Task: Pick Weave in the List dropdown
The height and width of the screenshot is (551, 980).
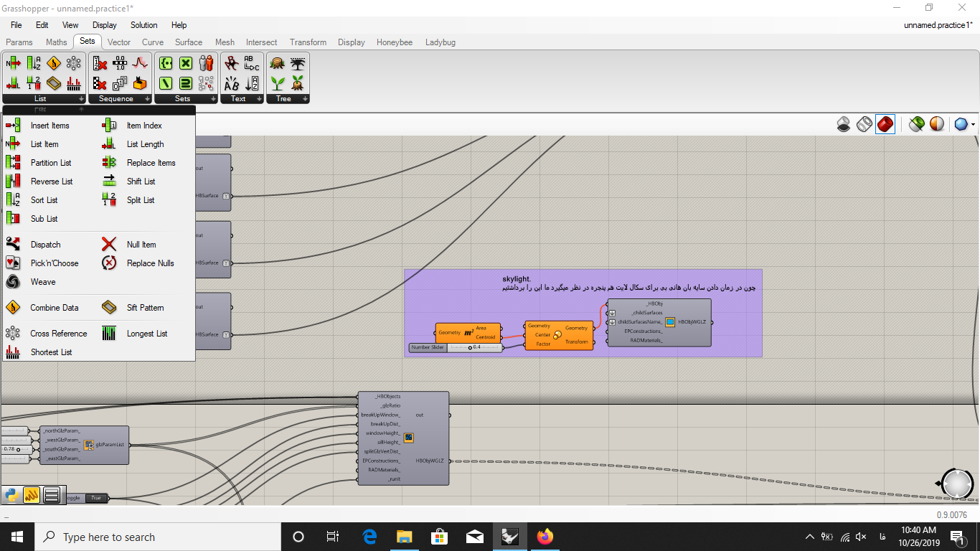Action: tap(43, 282)
